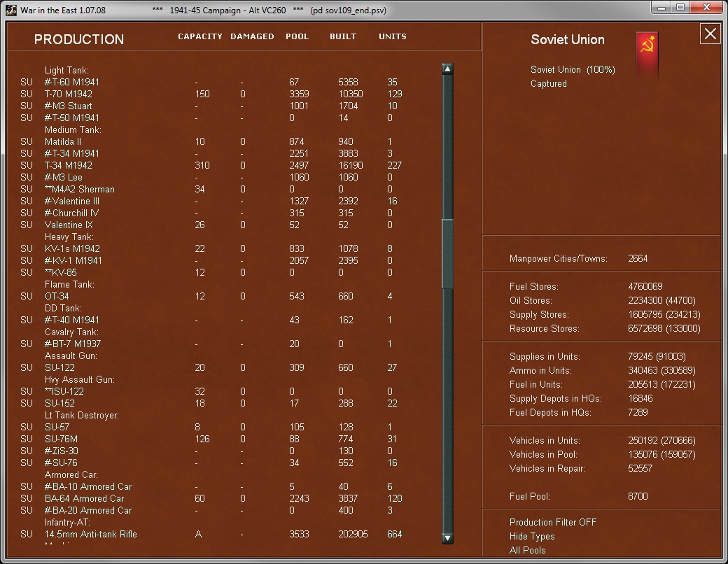Click the Fuel Pool value 8700
Screen dimensions: 728x564
coord(638,496)
